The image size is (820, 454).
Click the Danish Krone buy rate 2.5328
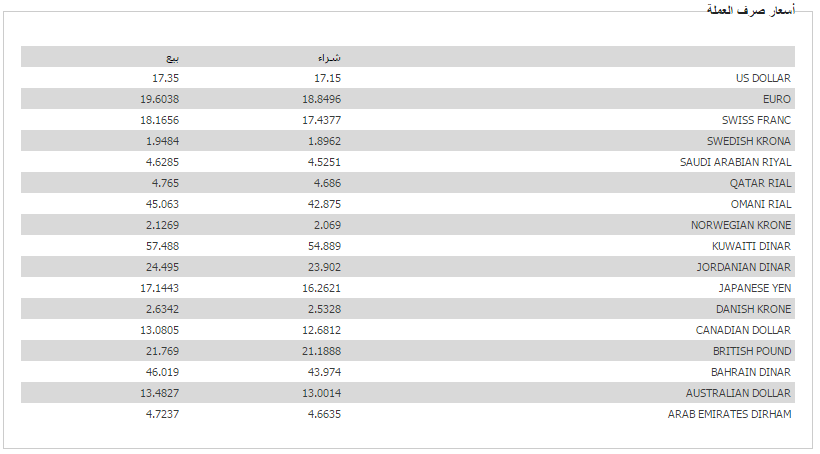[324, 309]
